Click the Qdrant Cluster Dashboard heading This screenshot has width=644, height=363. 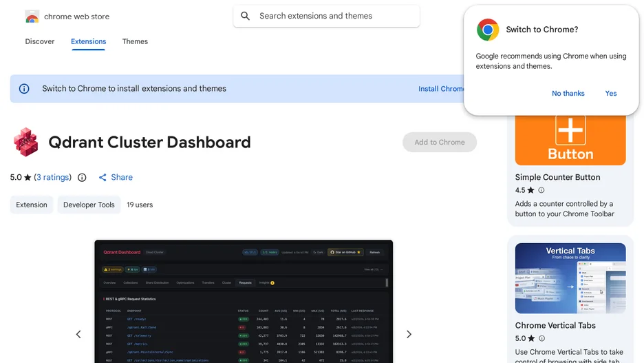[149, 143]
